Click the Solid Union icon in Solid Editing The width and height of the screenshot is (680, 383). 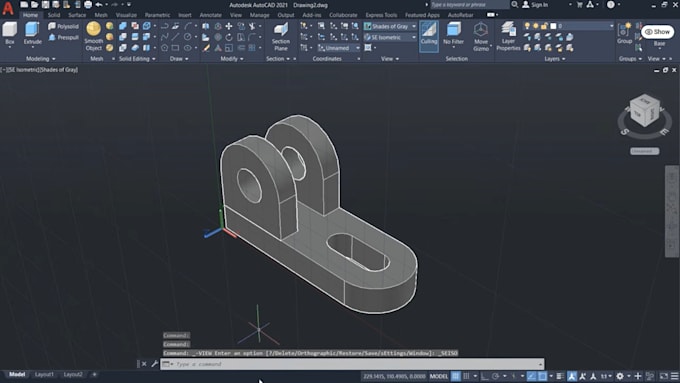point(123,26)
